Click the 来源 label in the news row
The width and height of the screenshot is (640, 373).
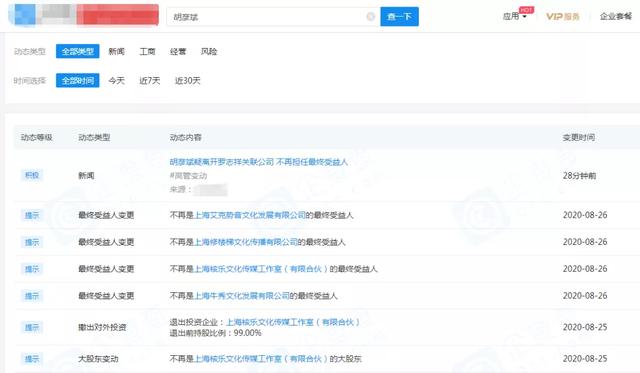click(180, 189)
